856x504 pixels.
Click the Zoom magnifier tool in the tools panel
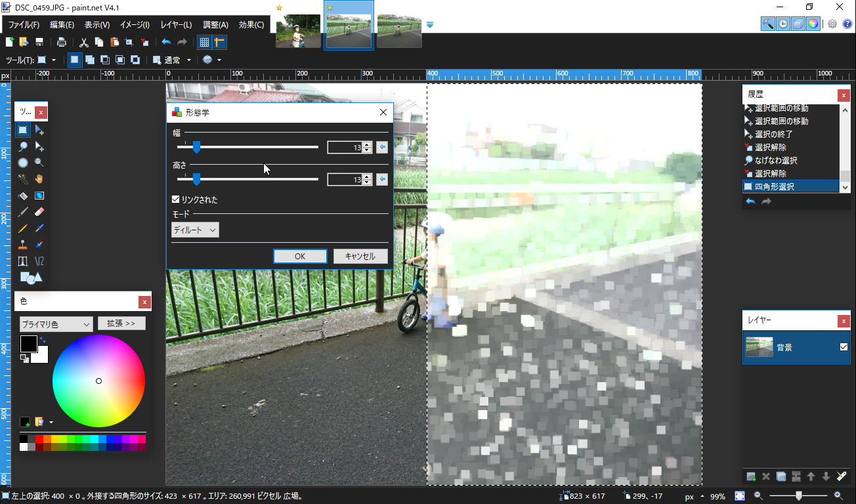pyautogui.click(x=39, y=162)
